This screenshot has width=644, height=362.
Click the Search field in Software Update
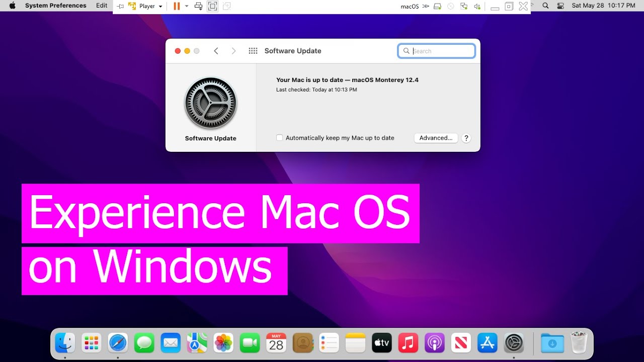436,51
